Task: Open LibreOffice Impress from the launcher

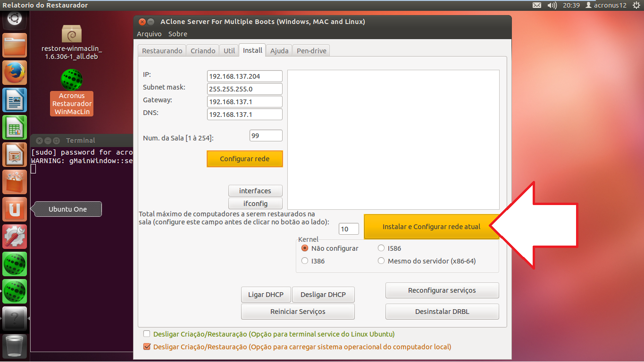Action: pos(15,155)
